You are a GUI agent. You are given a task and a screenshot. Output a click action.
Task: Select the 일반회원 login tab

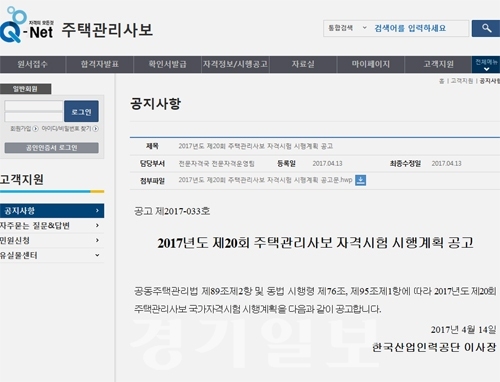click(x=25, y=89)
